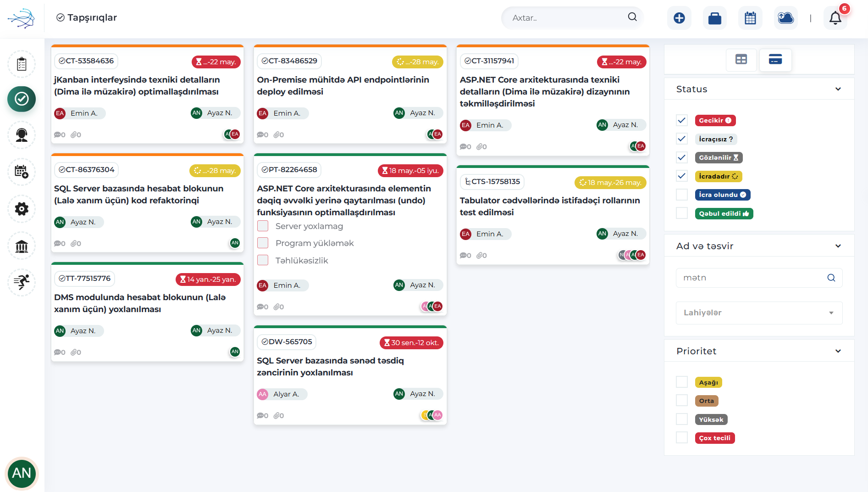Open task CT-53584636 ID label
868x492 pixels.
(86, 61)
